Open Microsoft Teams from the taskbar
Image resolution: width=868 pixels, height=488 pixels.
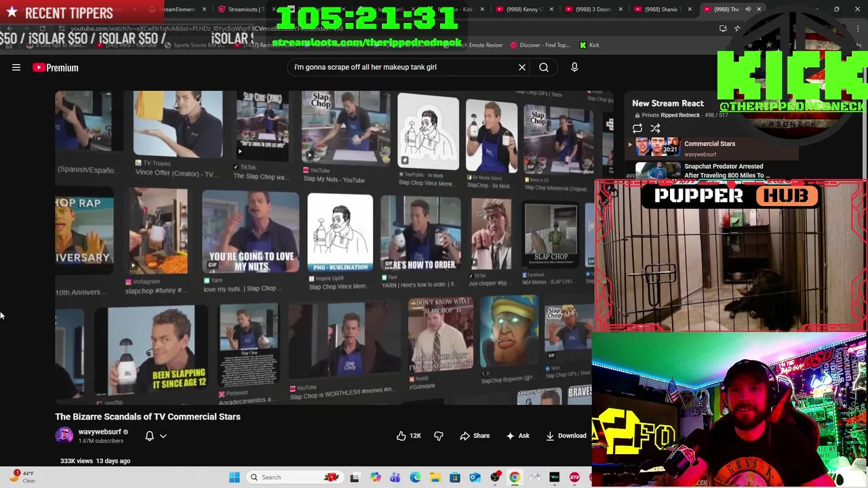tap(395, 477)
